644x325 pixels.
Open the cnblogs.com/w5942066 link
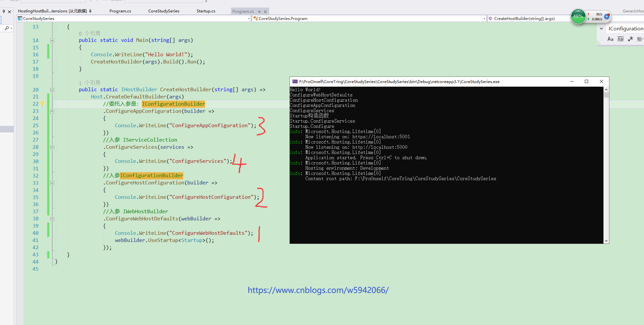[318, 290]
